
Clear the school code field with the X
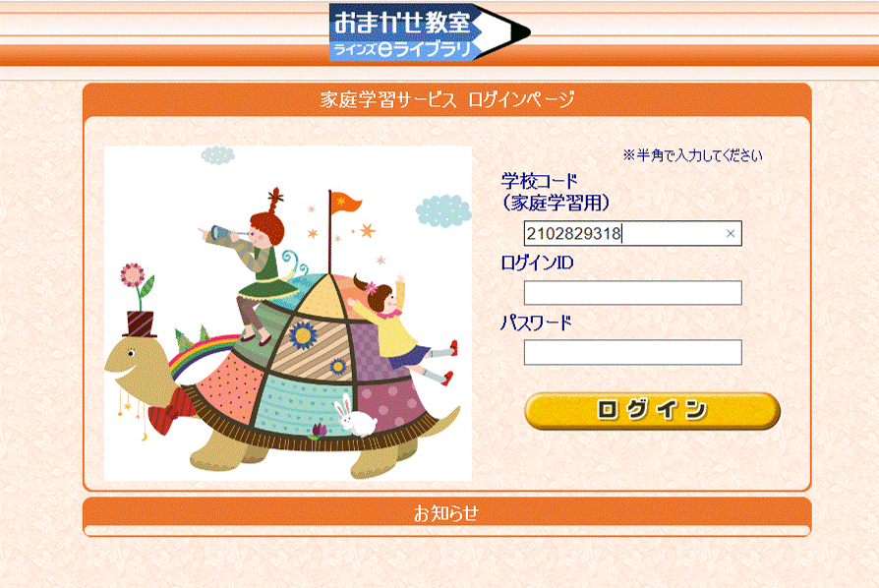[x=731, y=233]
